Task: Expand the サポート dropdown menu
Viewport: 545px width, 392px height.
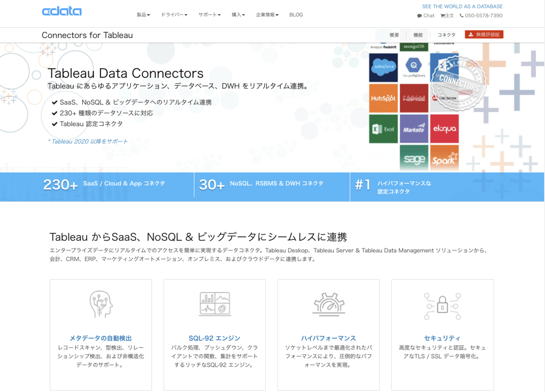Action: point(209,15)
